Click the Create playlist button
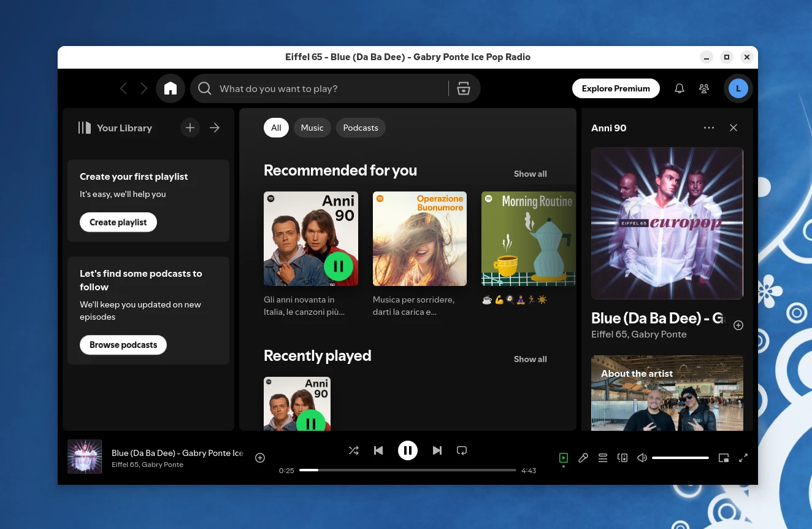The image size is (812, 529). coord(118,222)
